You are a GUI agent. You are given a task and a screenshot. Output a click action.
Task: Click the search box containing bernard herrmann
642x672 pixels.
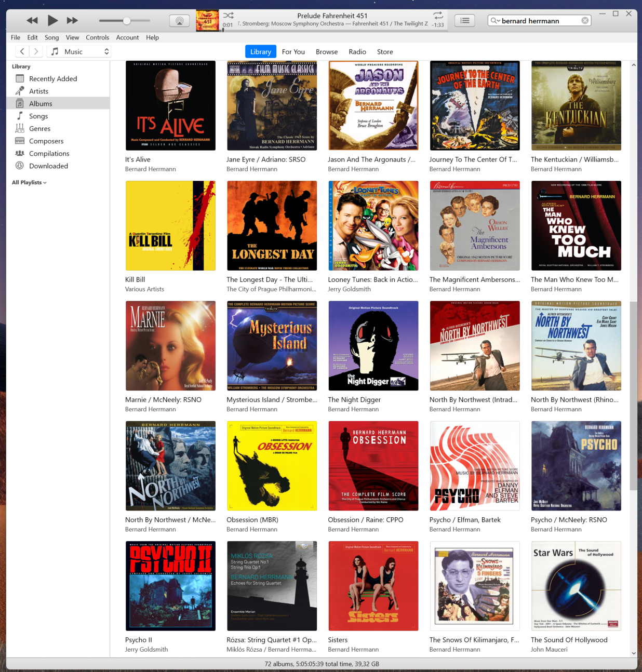[x=540, y=21]
